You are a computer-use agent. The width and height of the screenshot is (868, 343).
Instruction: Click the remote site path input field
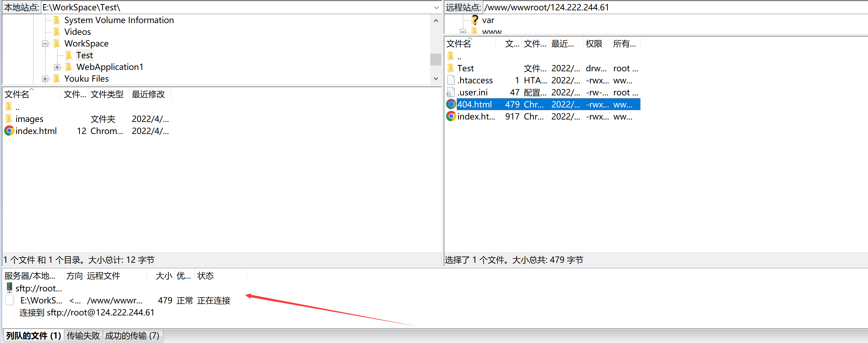point(675,8)
